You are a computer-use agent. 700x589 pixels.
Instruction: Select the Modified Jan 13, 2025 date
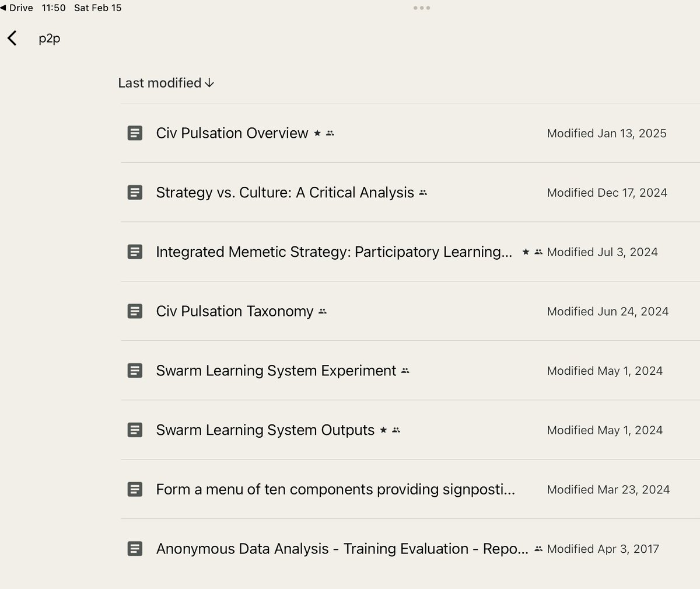pos(607,133)
